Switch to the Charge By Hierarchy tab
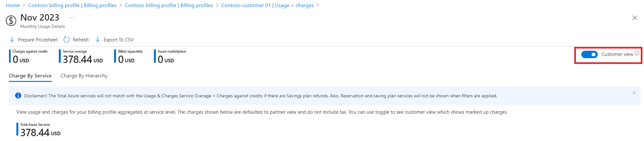644x141 pixels. coord(84,76)
